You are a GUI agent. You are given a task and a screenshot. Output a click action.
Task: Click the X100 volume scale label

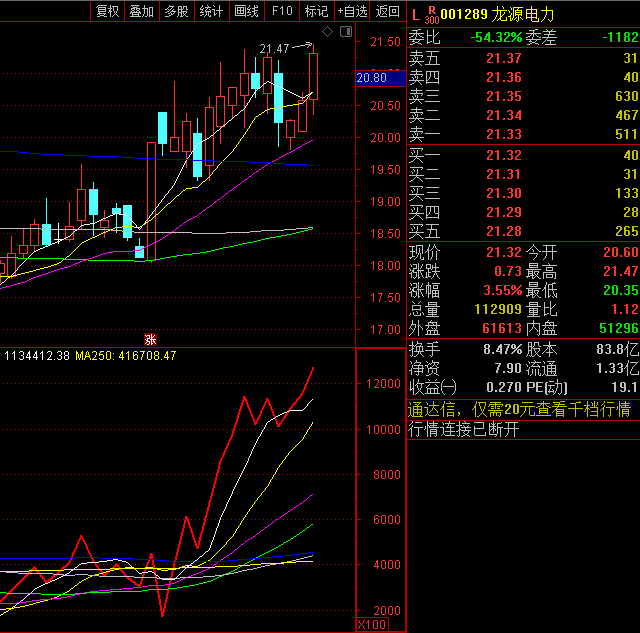tap(372, 624)
